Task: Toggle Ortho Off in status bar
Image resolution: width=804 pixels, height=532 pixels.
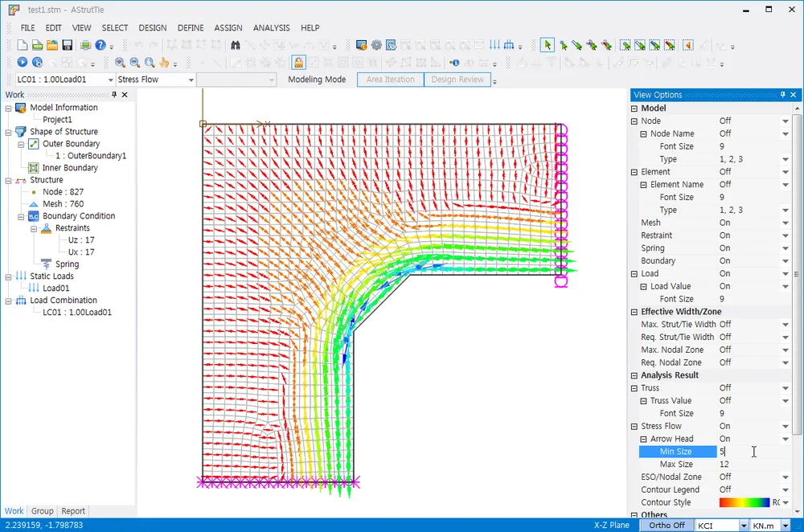Action: (667, 526)
